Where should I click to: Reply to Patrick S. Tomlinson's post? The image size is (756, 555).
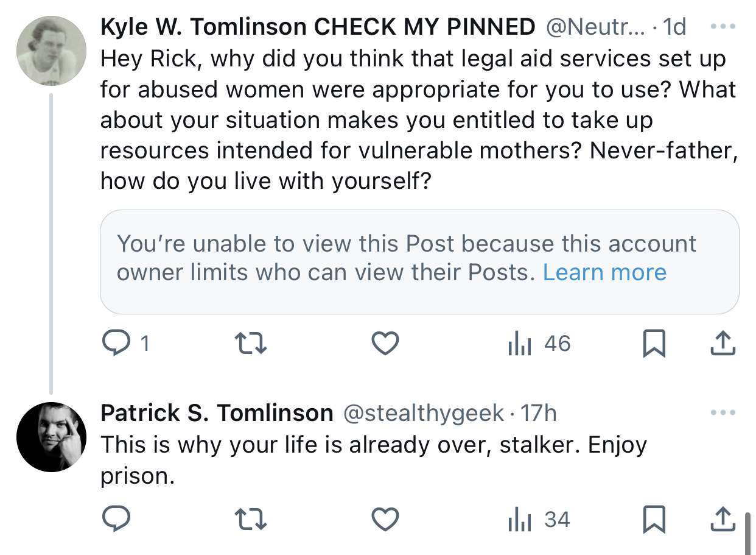pos(116,520)
